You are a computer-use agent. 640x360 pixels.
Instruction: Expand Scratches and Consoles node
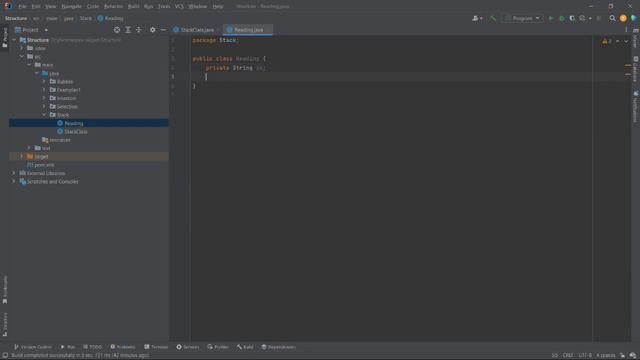pyautogui.click(x=14, y=182)
